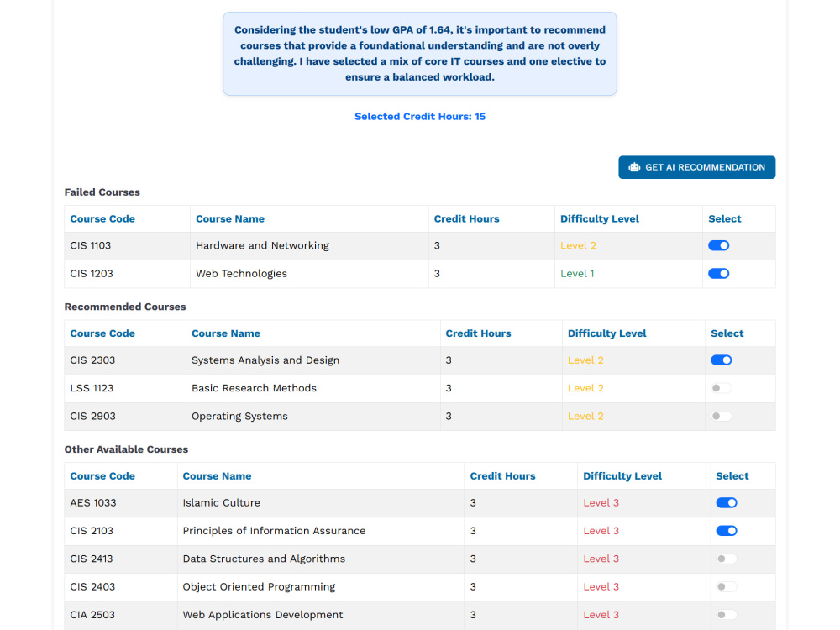Click 'Data Structures and Algorithms' course name
Screen dimensions: 840x630
[x=264, y=559]
